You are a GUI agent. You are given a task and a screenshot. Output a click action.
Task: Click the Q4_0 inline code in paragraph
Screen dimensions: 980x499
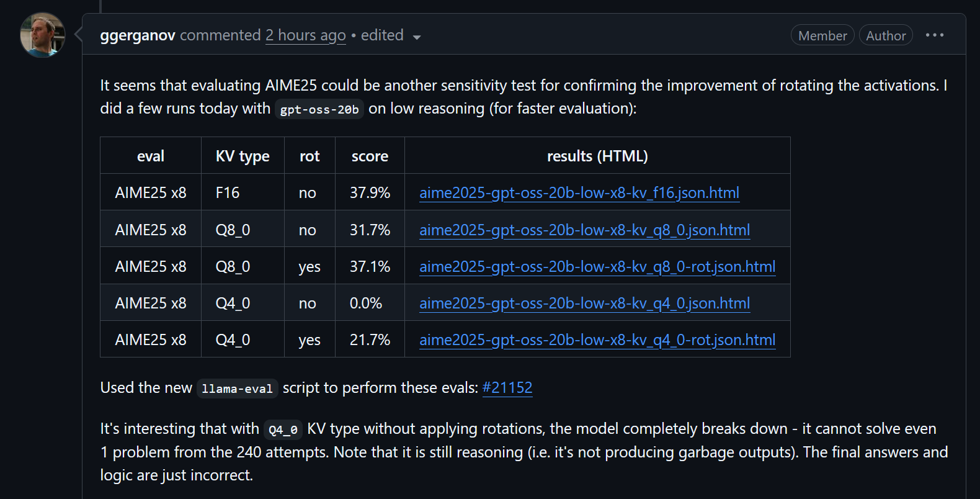point(283,429)
